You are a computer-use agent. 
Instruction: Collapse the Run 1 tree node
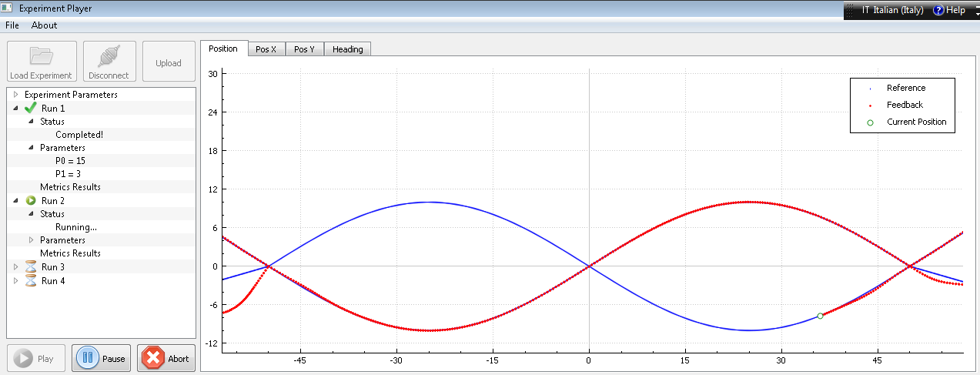(15, 109)
